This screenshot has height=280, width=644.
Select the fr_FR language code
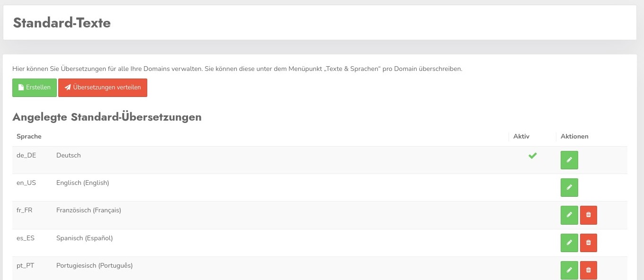[25, 210]
